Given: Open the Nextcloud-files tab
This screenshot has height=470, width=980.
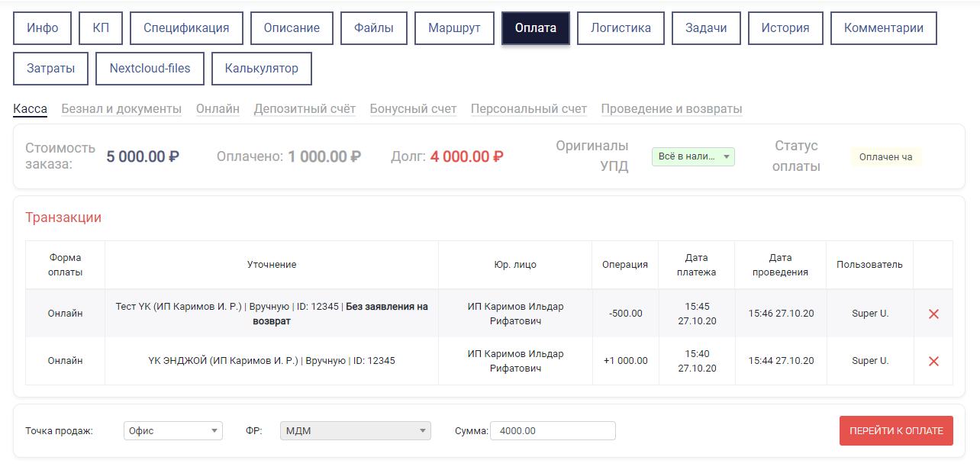Looking at the screenshot, I should coord(150,69).
